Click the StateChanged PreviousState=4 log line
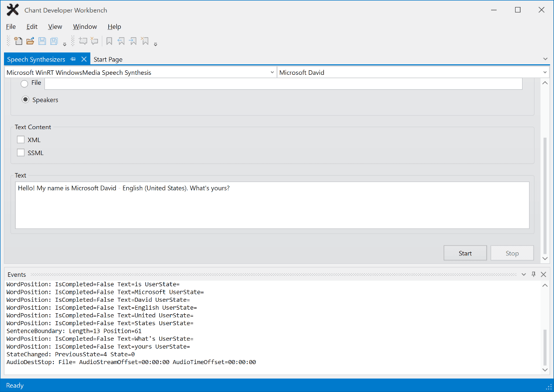554x392 pixels. point(70,354)
